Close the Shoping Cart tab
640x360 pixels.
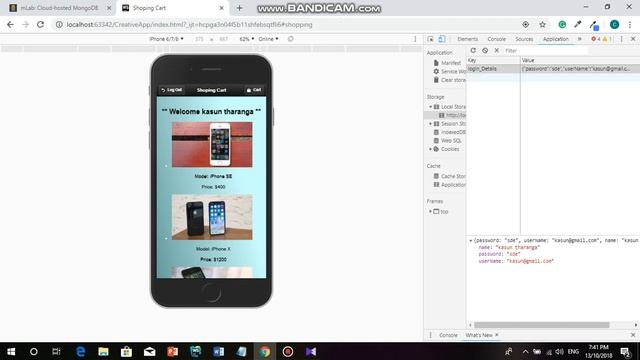pyautogui.click(x=221, y=8)
